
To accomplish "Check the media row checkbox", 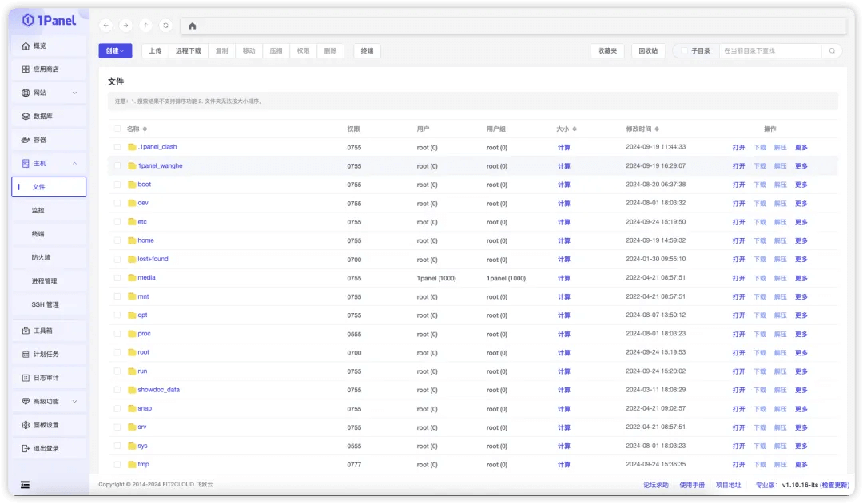I will 117,278.
